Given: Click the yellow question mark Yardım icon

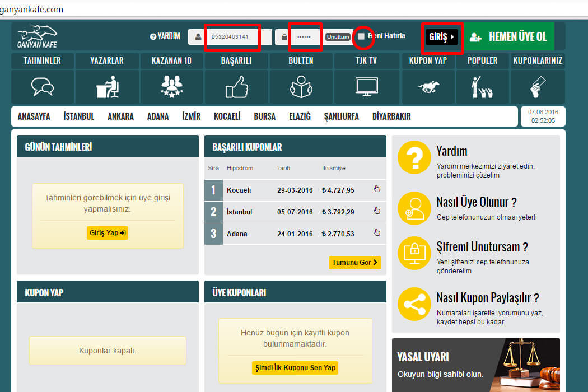Looking at the screenshot, I should [x=414, y=157].
